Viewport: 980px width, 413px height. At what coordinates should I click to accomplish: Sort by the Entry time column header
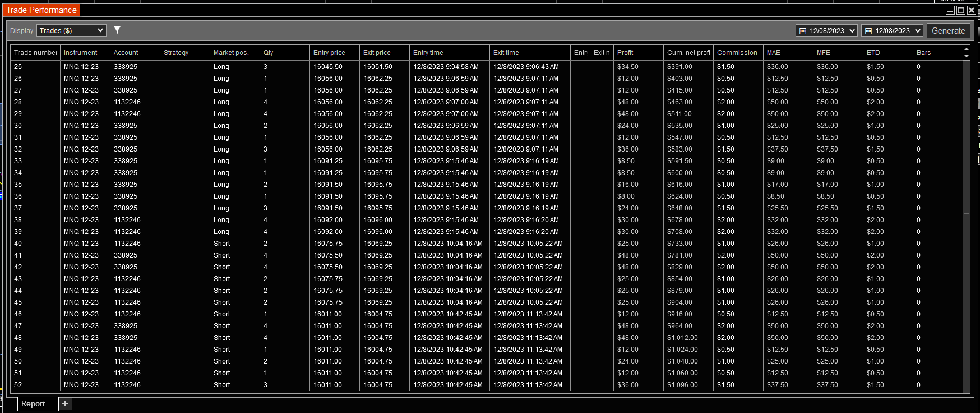click(450, 53)
